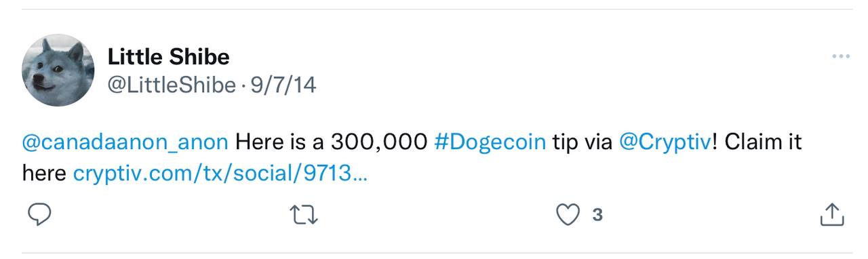This screenshot has width=868, height=259.
Task: Click the word "here" before the link
Action: point(45,174)
